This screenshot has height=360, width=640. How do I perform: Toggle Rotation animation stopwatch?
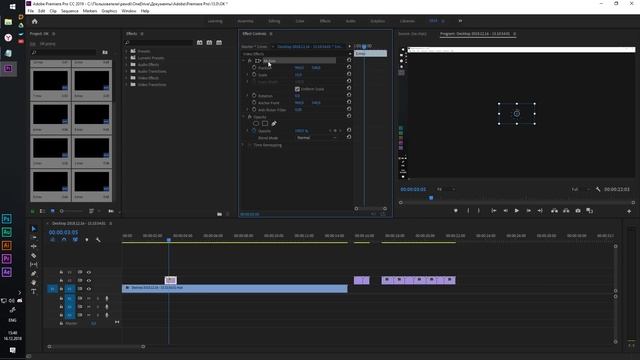tap(254, 96)
